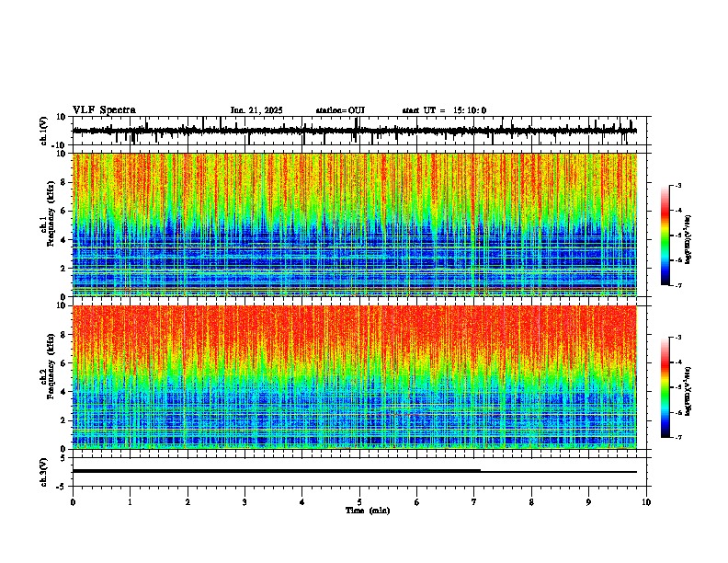Click the '6' kHz tick on ch.2 spectrogram axis

click(x=63, y=363)
